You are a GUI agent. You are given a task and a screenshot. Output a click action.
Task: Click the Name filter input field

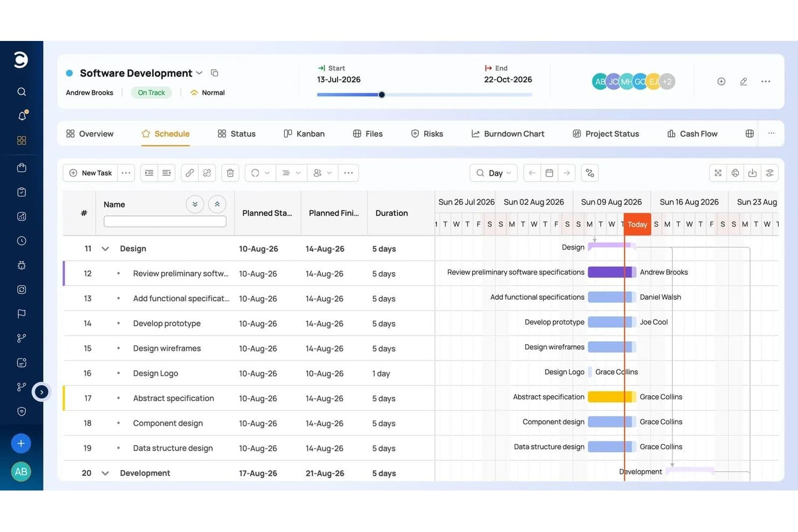pyautogui.click(x=165, y=222)
